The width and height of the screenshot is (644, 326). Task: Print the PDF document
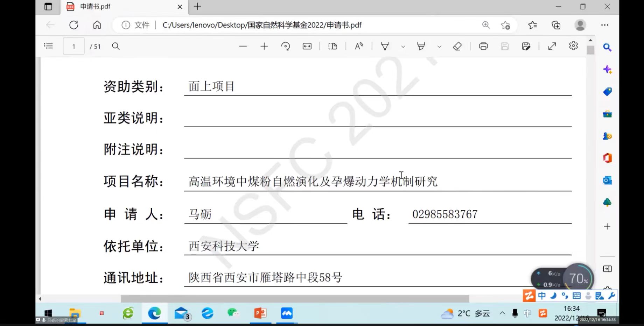pos(483,46)
